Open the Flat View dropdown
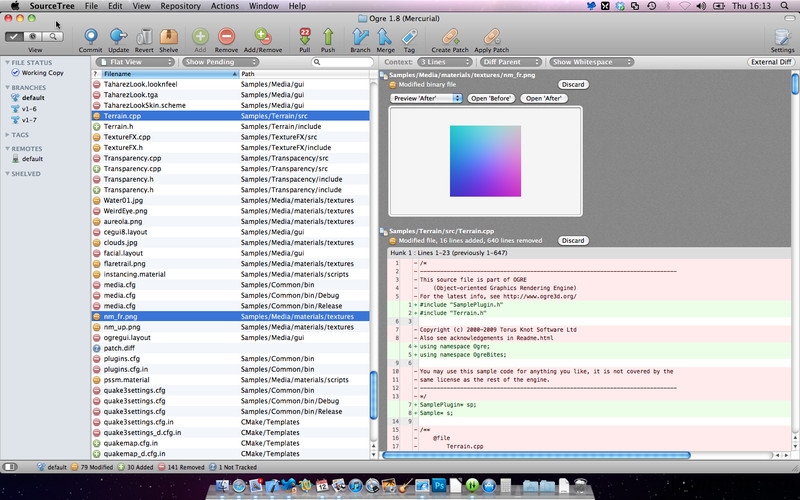 click(x=135, y=62)
